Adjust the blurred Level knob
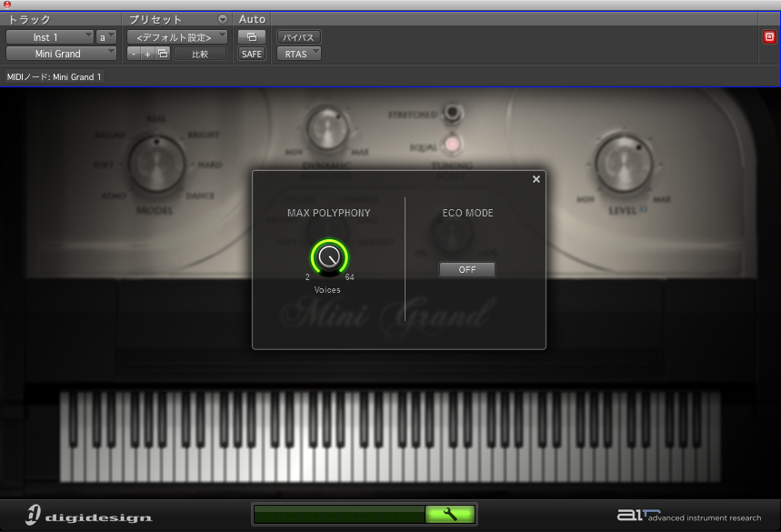 (624, 163)
